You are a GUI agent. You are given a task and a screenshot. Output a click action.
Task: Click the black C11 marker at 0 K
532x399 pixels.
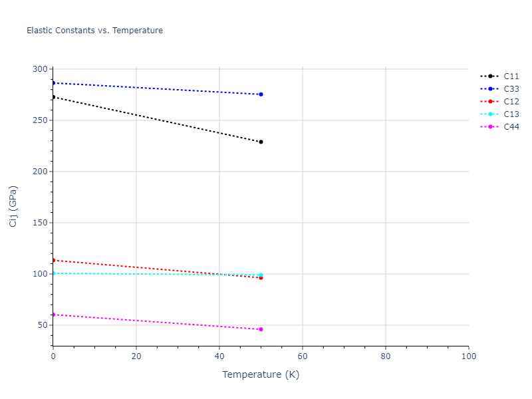pyautogui.click(x=53, y=97)
